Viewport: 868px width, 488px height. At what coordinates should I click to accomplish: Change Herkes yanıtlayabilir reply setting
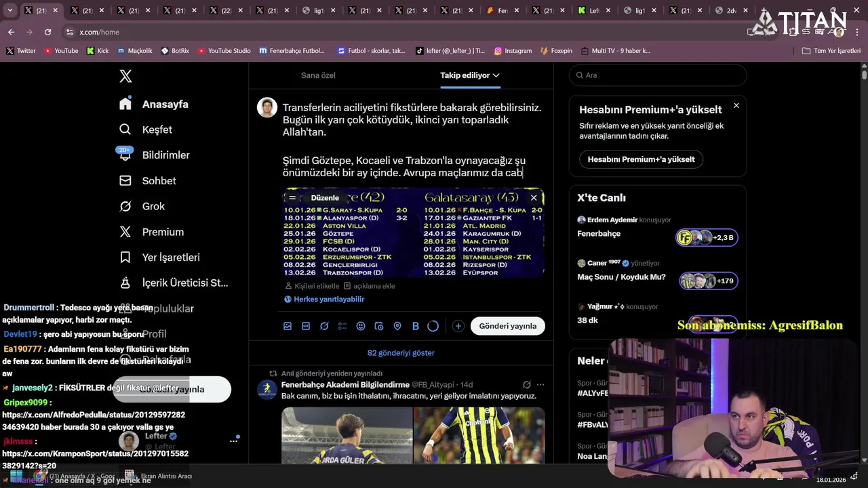[x=324, y=299]
